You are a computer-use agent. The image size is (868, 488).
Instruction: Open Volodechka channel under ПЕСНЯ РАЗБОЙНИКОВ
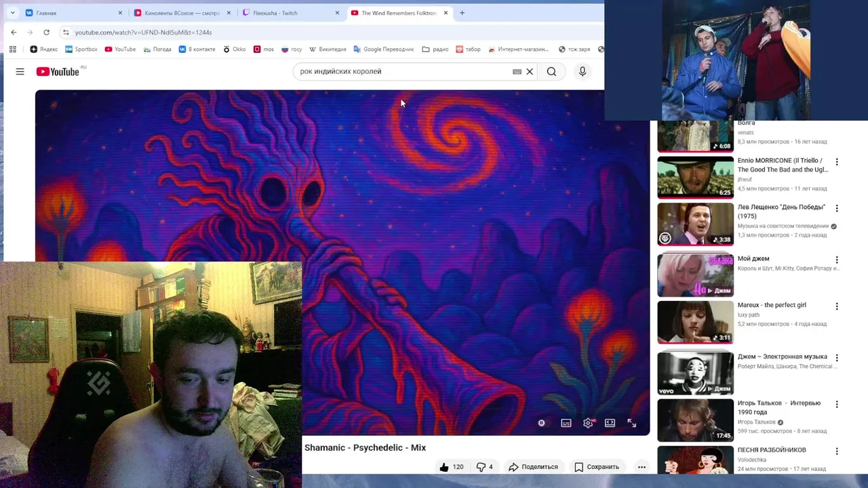pyautogui.click(x=753, y=460)
